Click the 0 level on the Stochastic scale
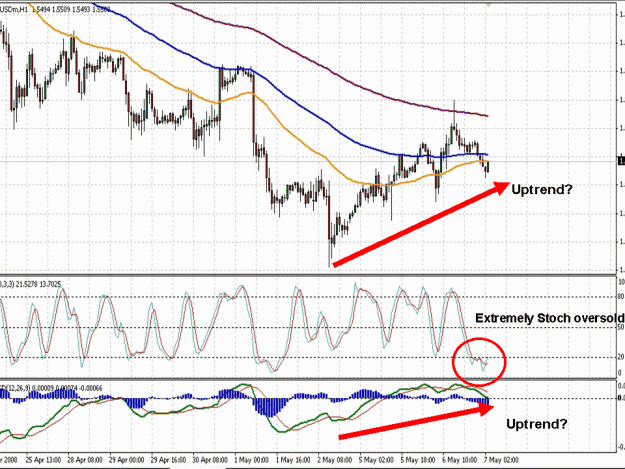The width and height of the screenshot is (625, 469). tap(620, 373)
